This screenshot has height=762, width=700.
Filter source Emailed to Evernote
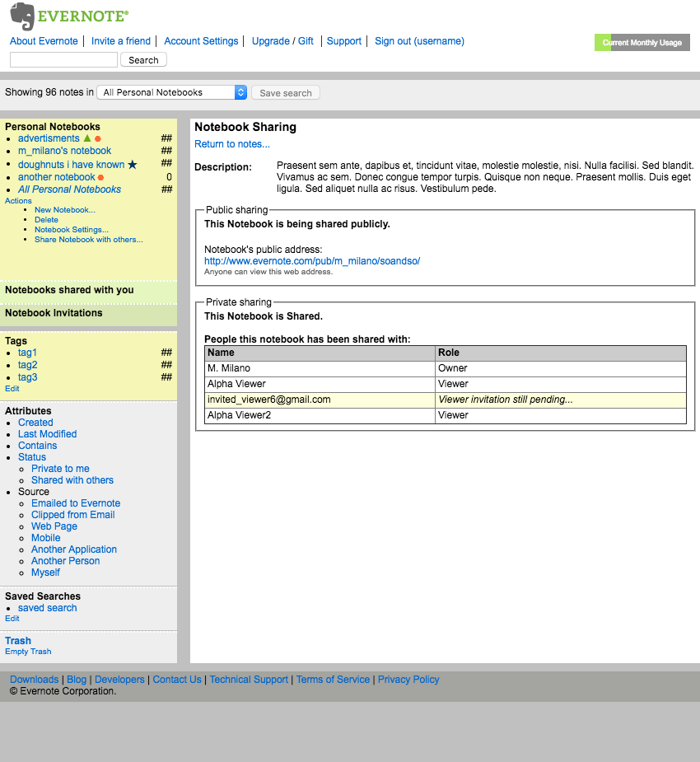click(x=76, y=503)
